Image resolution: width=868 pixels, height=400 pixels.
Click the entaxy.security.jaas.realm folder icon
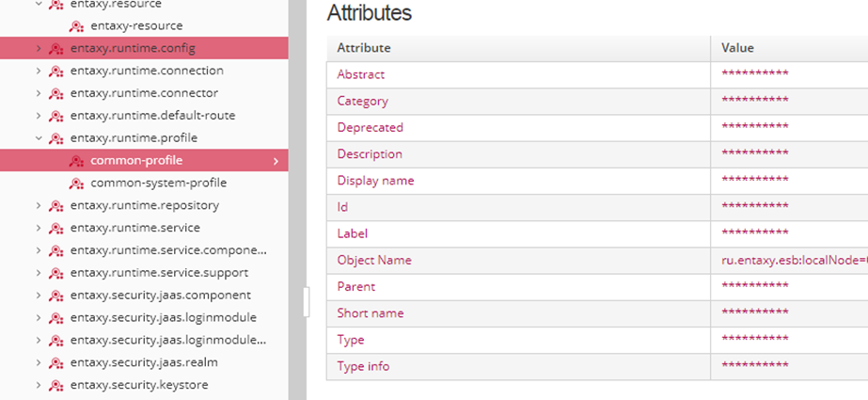[56, 362]
